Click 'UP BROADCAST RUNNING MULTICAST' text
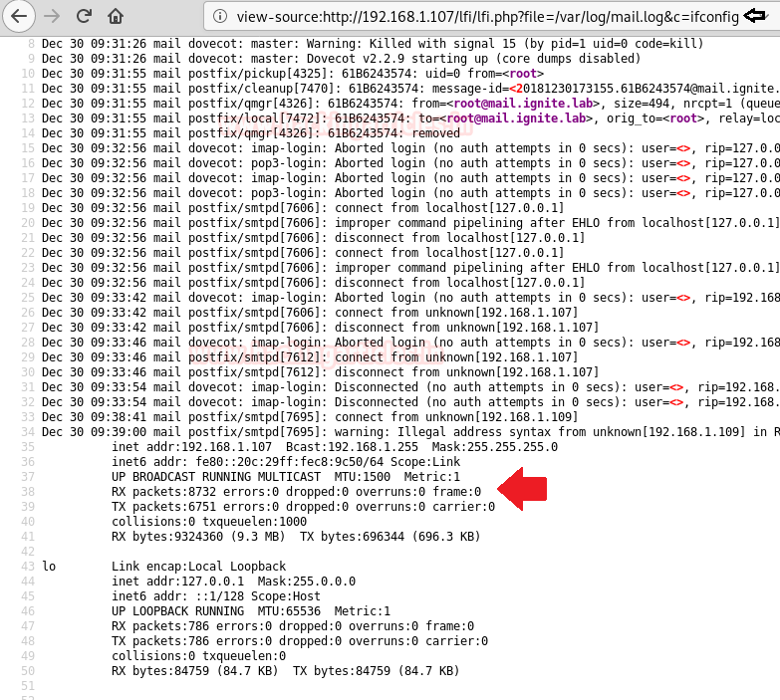 pyautogui.click(x=216, y=477)
